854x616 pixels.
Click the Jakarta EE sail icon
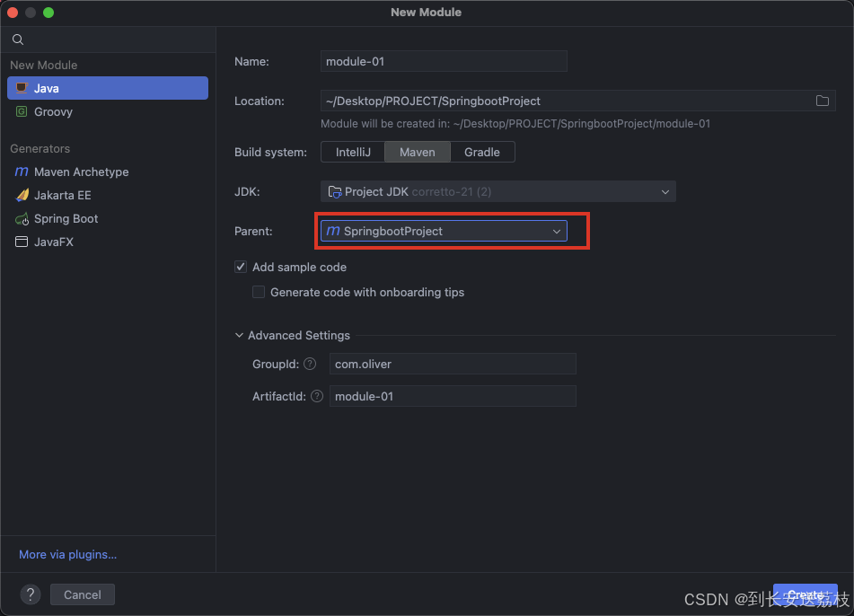[22, 195]
